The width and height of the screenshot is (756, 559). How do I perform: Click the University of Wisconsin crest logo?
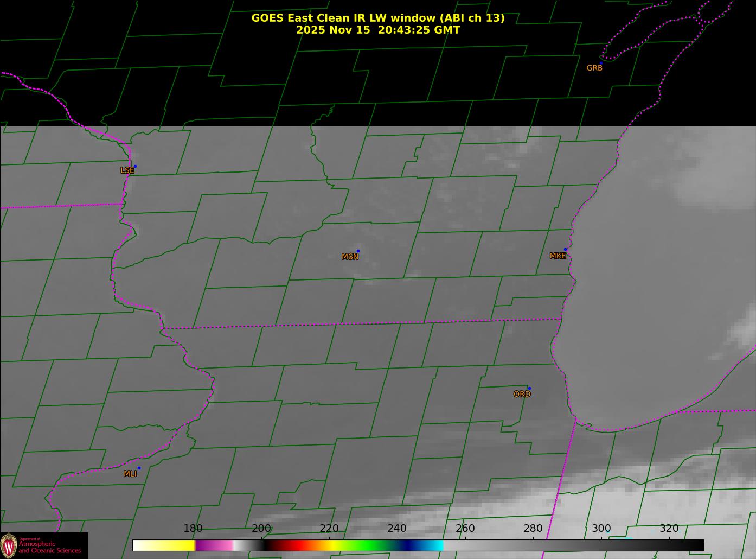pyautogui.click(x=9, y=545)
